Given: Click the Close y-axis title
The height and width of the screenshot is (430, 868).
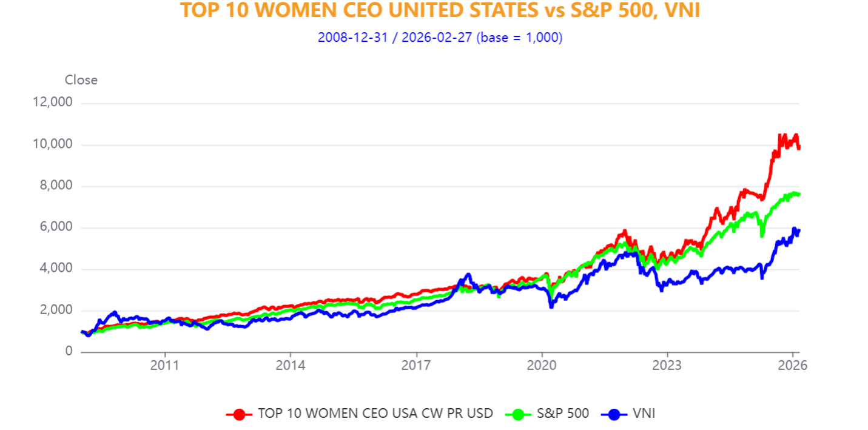Looking at the screenshot, I should (81, 80).
